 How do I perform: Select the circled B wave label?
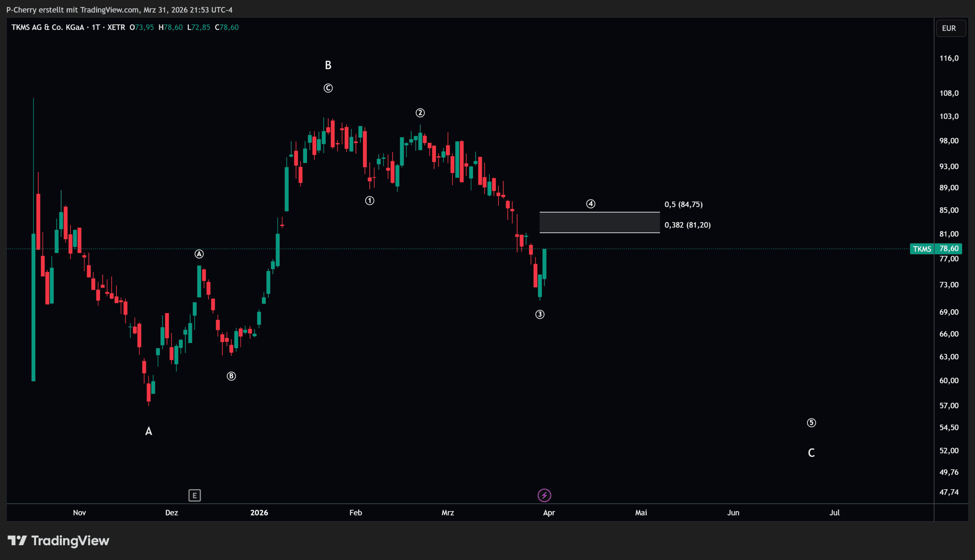(x=231, y=376)
